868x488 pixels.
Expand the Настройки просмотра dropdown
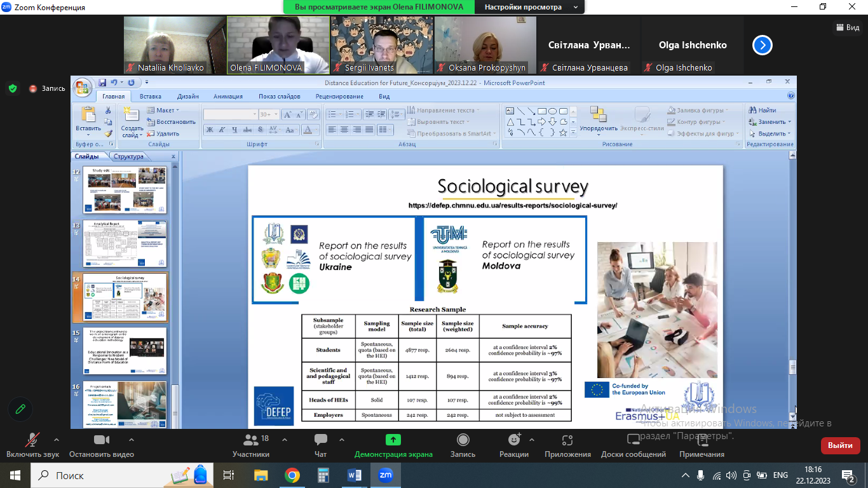click(529, 7)
